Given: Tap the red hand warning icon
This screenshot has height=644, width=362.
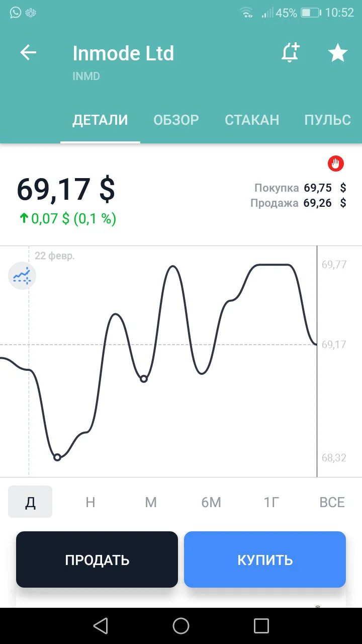Looking at the screenshot, I should [x=336, y=163].
